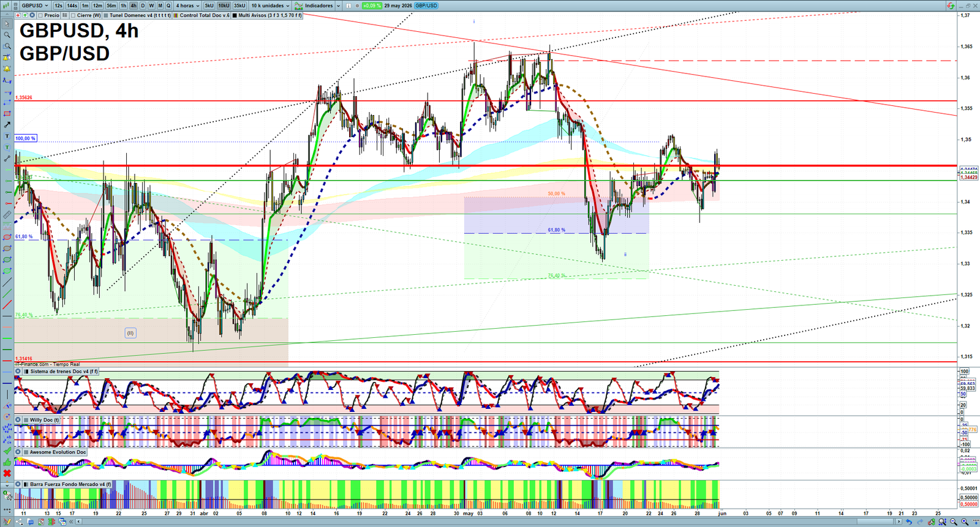The width and height of the screenshot is (980, 527).
Task: Close the Awesome Evolution Doc indicator
Action: pos(18,452)
